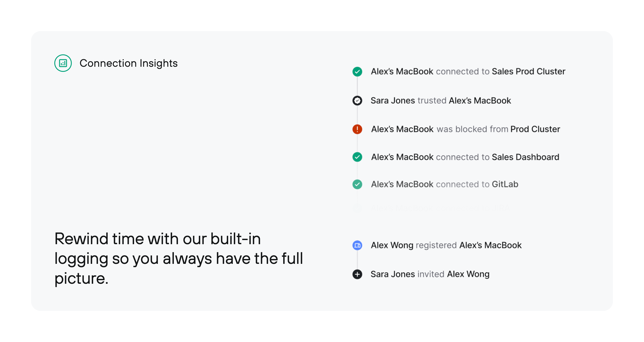
Task: Click green check icon beside Sales Dashboard
Action: coord(357,157)
